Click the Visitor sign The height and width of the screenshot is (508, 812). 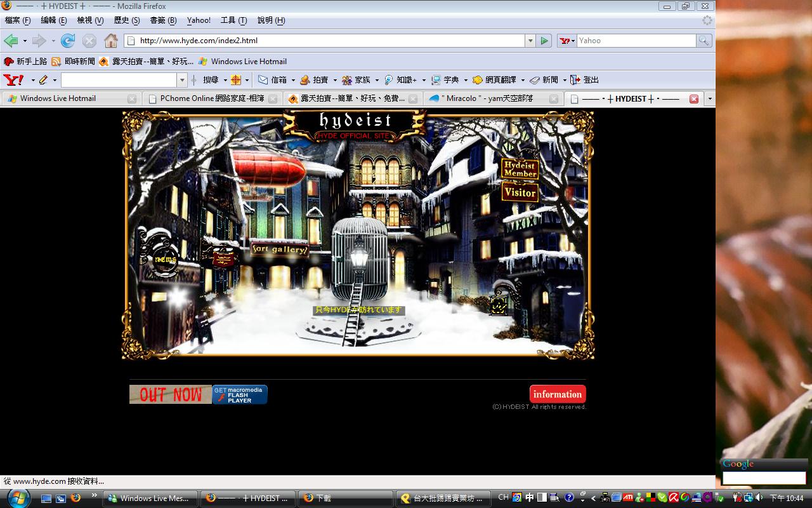click(x=520, y=192)
